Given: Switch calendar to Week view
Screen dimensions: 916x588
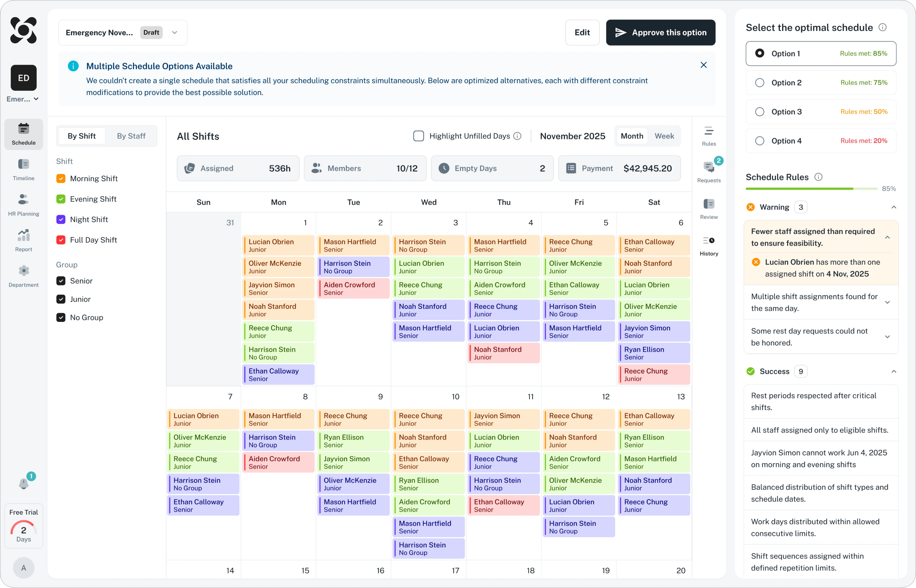Looking at the screenshot, I should 664,136.
